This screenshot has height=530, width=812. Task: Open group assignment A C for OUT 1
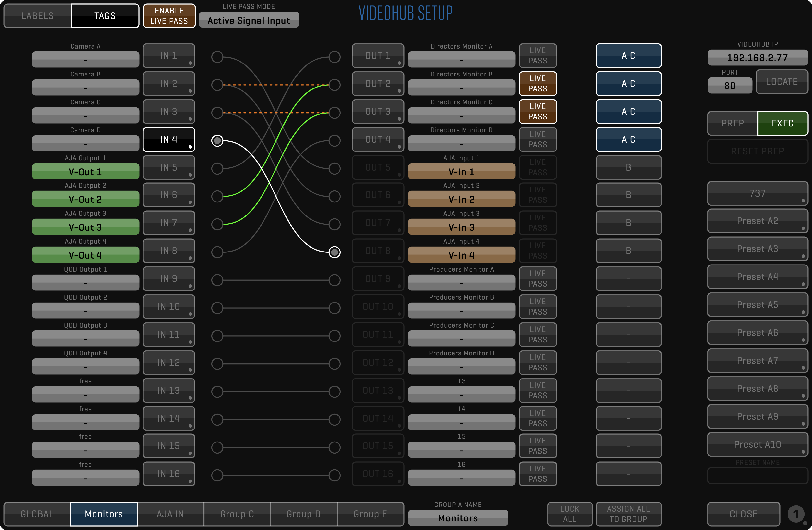click(x=628, y=56)
